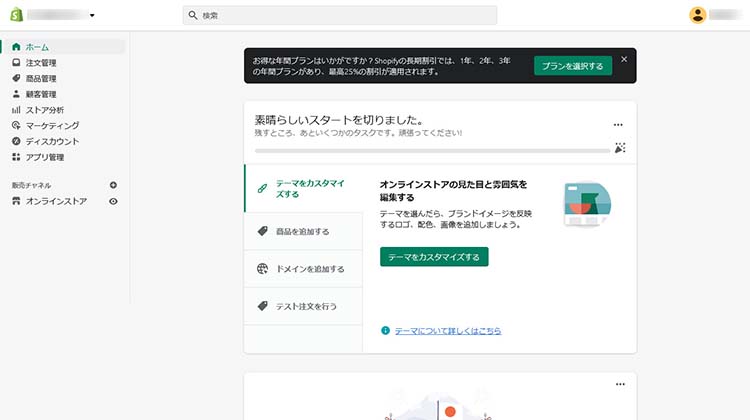
Task: Click the 販売チャネル section label
Action: [32, 185]
